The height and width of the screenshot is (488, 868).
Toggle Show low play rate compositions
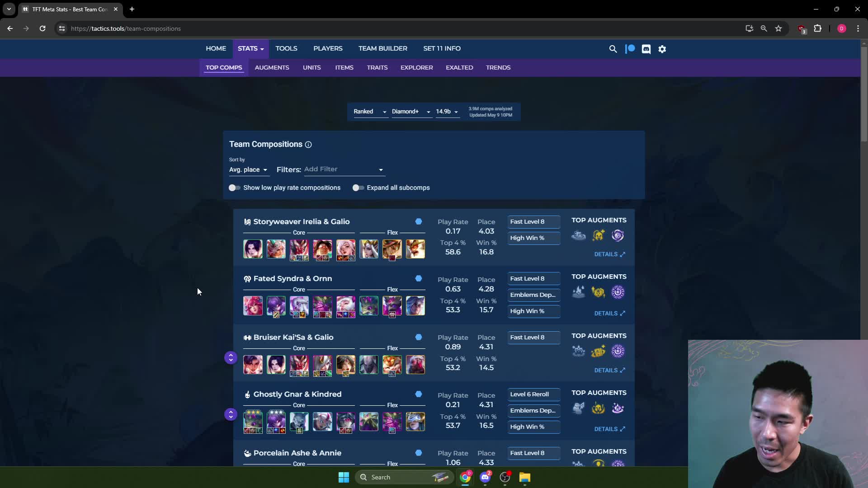coord(234,188)
